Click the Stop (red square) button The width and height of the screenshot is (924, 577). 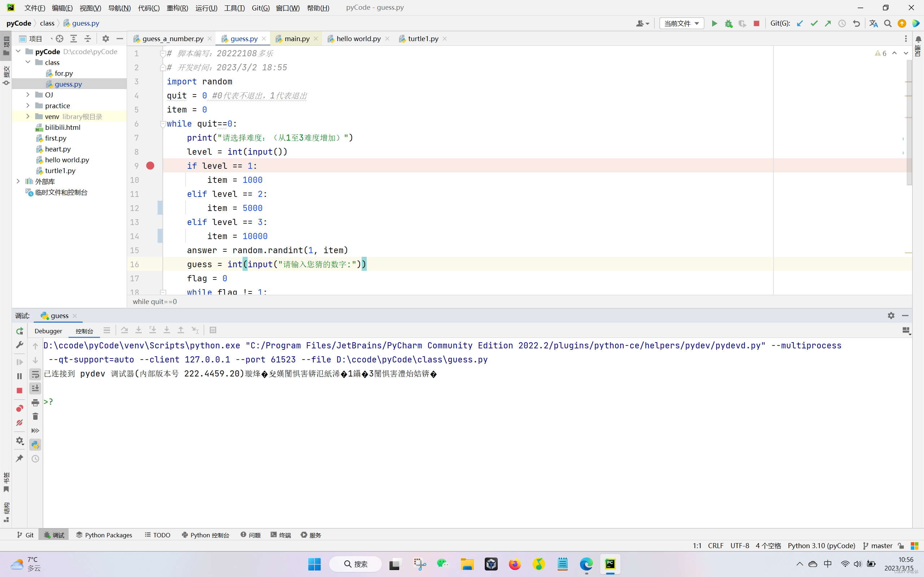[x=757, y=23]
